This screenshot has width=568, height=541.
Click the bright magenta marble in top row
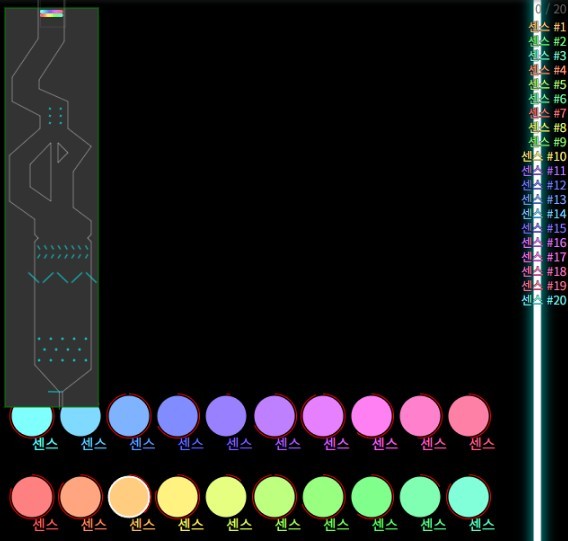point(372,416)
